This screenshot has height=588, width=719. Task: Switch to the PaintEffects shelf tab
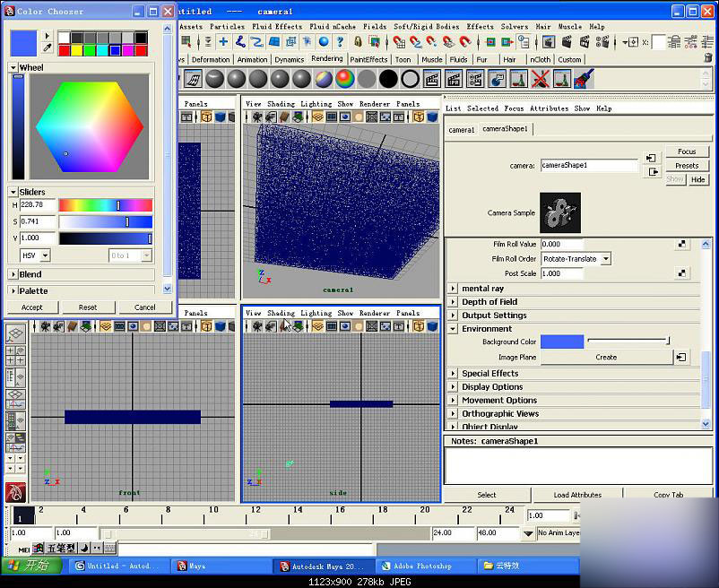coord(368,60)
